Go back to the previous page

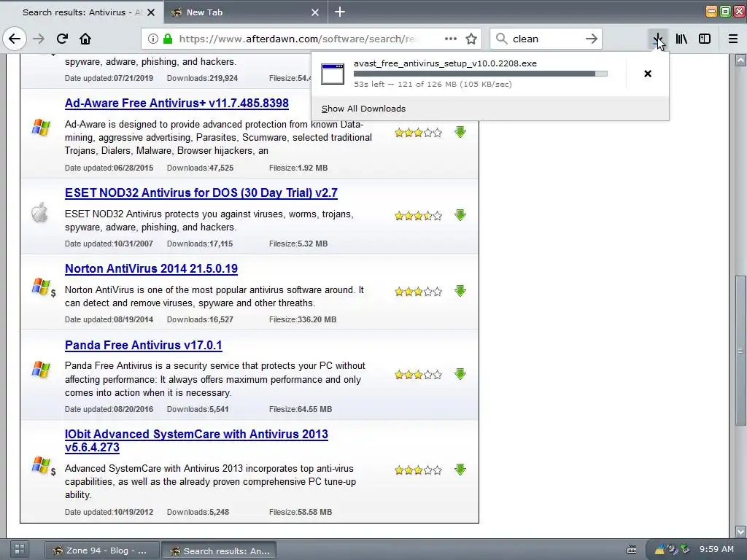coord(15,39)
